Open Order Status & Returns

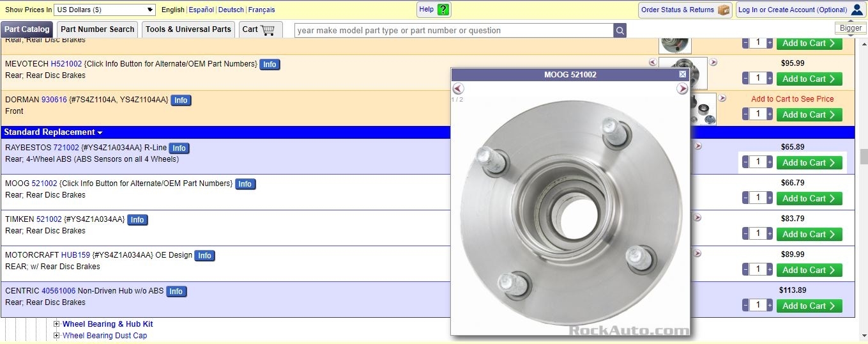[x=685, y=10]
